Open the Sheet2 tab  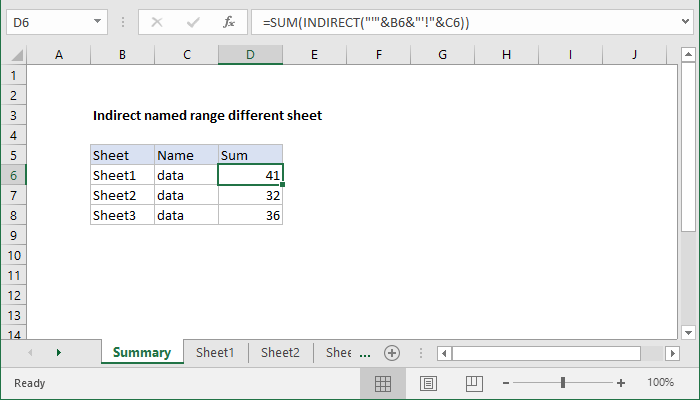pos(280,352)
